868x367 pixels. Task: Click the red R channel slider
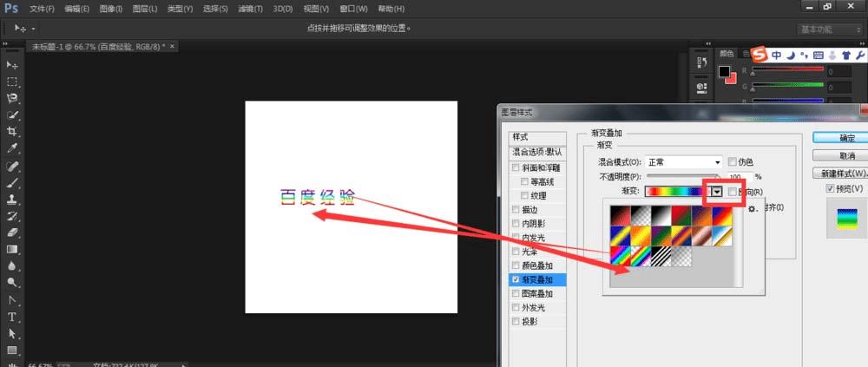coord(788,69)
